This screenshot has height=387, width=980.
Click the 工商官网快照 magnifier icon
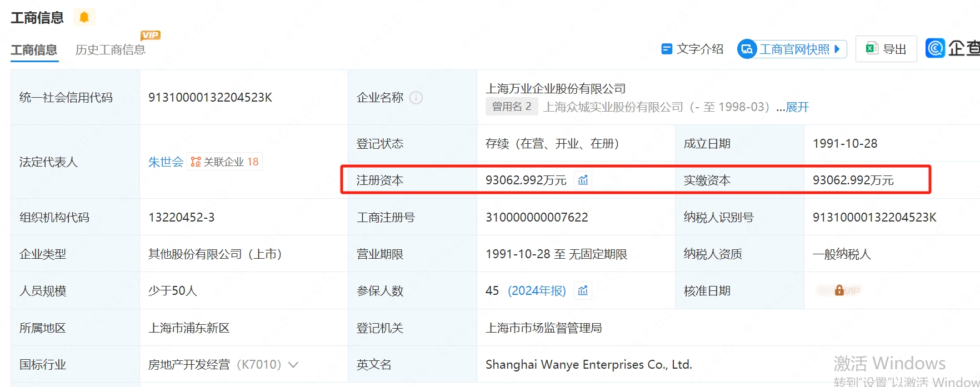coord(747,49)
